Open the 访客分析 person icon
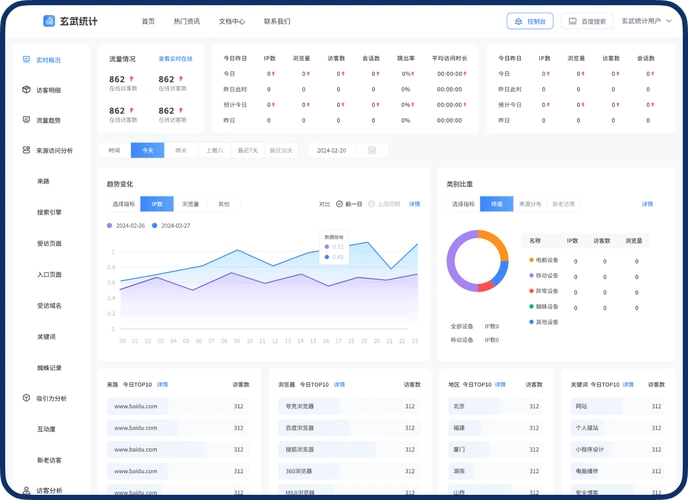The height and width of the screenshot is (500, 688). pyautogui.click(x=26, y=490)
